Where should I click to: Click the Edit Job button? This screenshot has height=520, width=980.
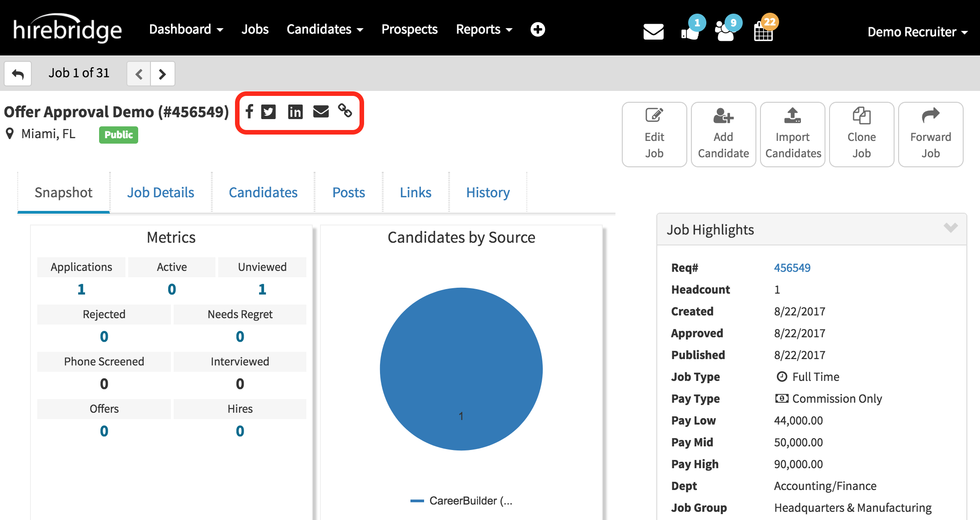(654, 135)
